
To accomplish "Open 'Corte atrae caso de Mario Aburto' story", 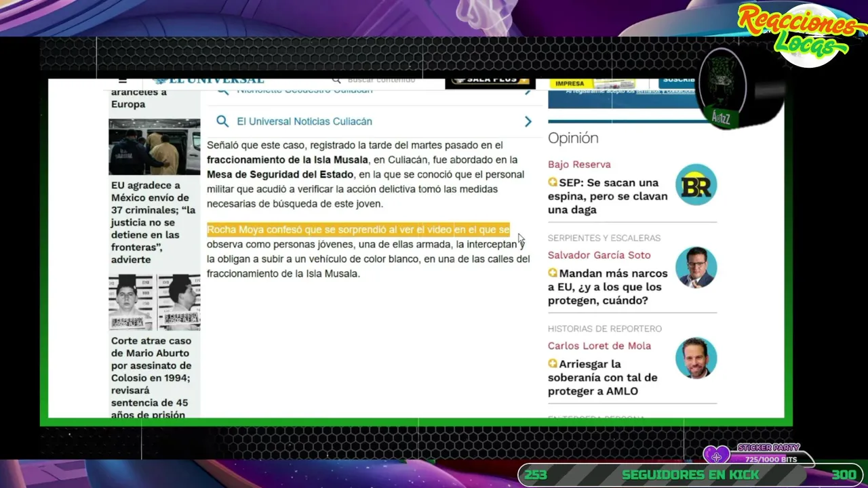I will click(x=151, y=378).
